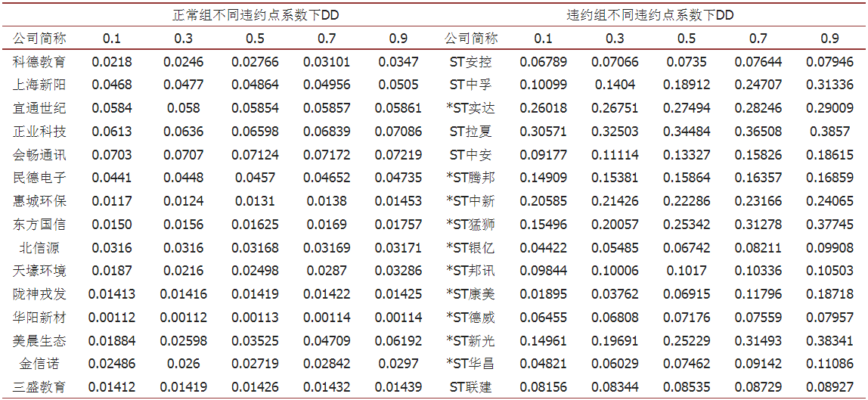Select the *ST华昌 company name
The width and height of the screenshot is (868, 400).
tap(470, 364)
